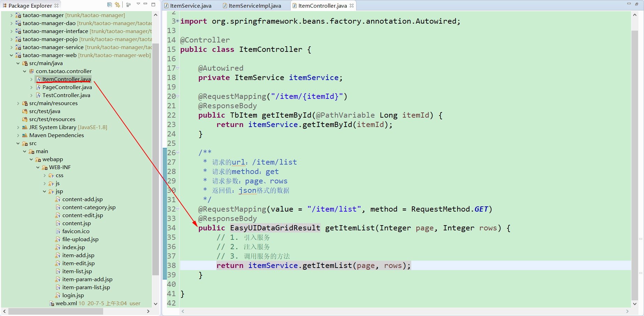The height and width of the screenshot is (316, 644).
Task: Click the src/main/java source folder icon
Action: click(25, 63)
